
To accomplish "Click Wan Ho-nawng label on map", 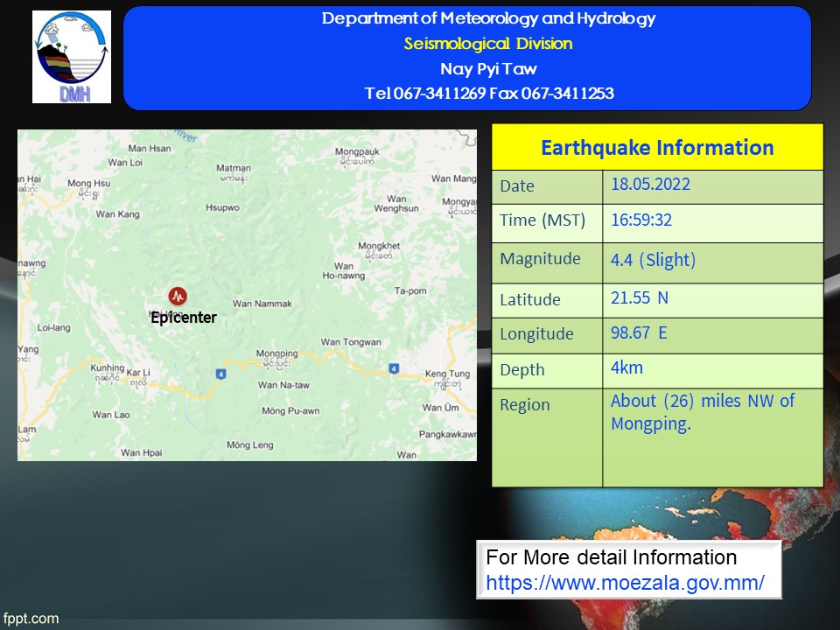I will [343, 270].
